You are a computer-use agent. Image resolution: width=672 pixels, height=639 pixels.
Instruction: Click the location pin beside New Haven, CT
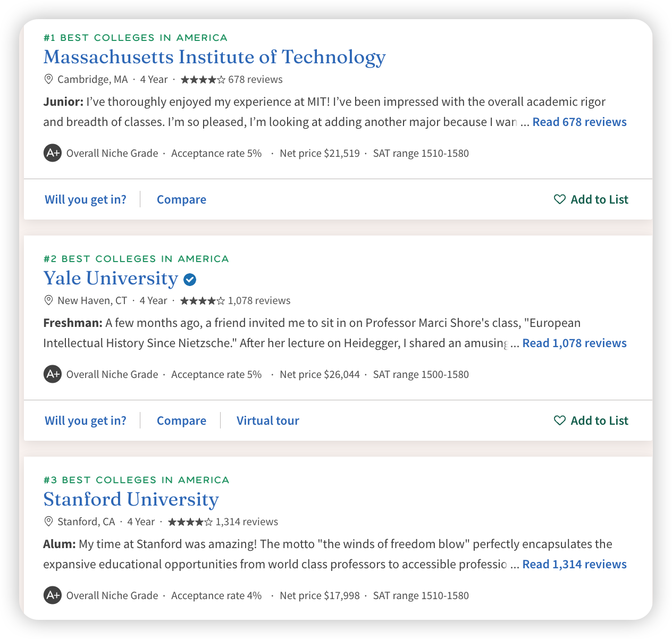click(x=48, y=300)
